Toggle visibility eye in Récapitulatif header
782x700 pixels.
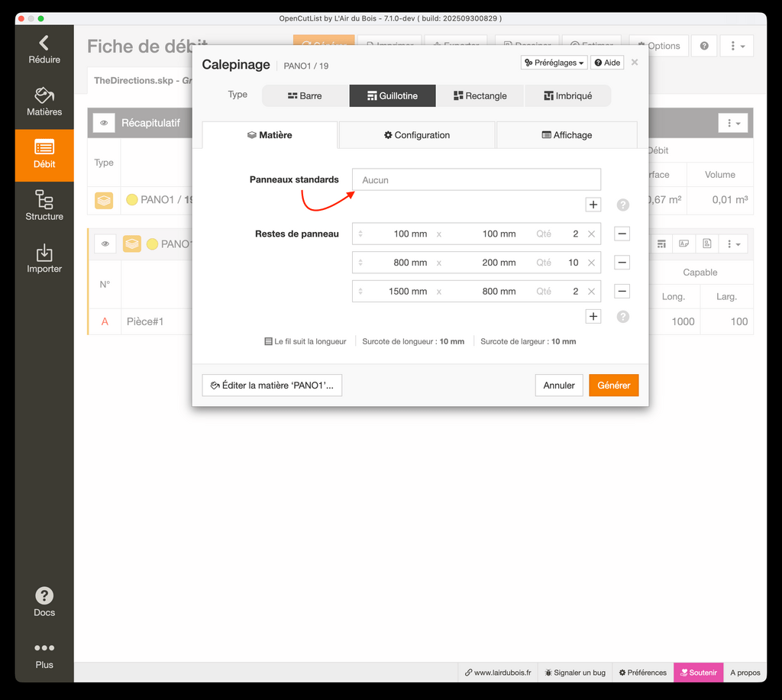pyautogui.click(x=105, y=123)
